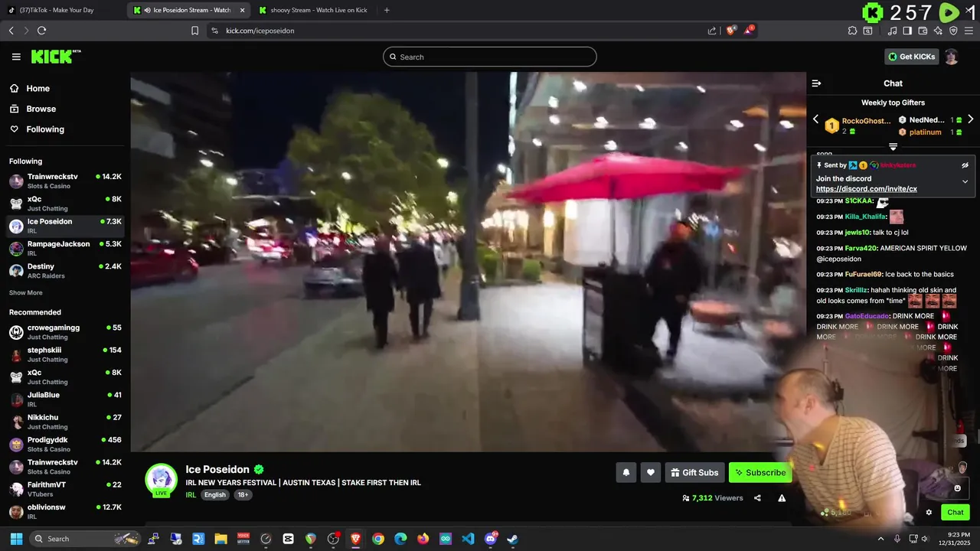Open chat settings gear
The image size is (980, 551).
click(x=929, y=513)
